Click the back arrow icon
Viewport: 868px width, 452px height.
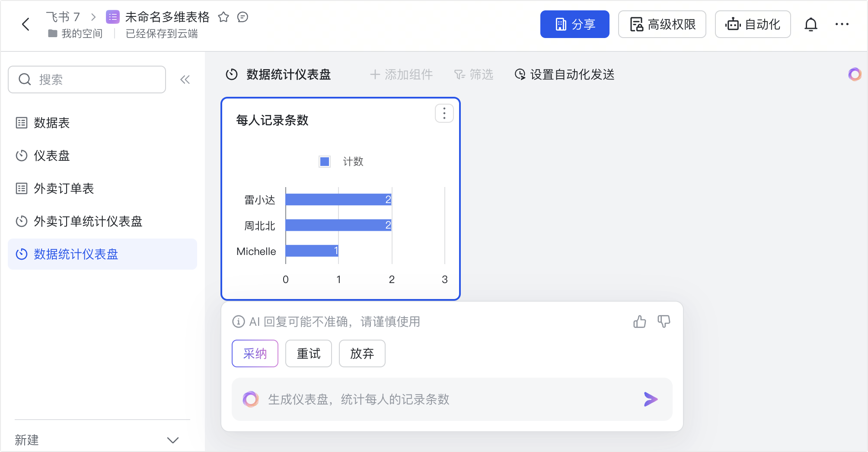[x=26, y=24]
